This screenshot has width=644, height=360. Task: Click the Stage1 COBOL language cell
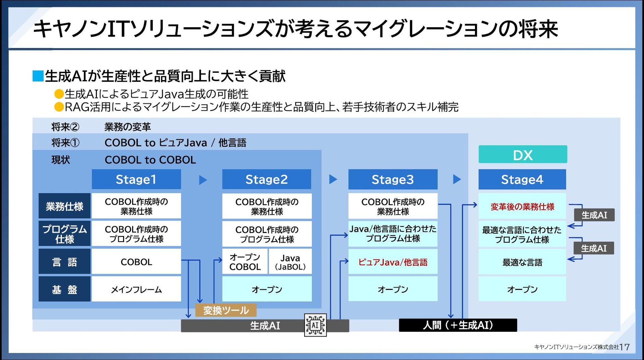tap(136, 261)
